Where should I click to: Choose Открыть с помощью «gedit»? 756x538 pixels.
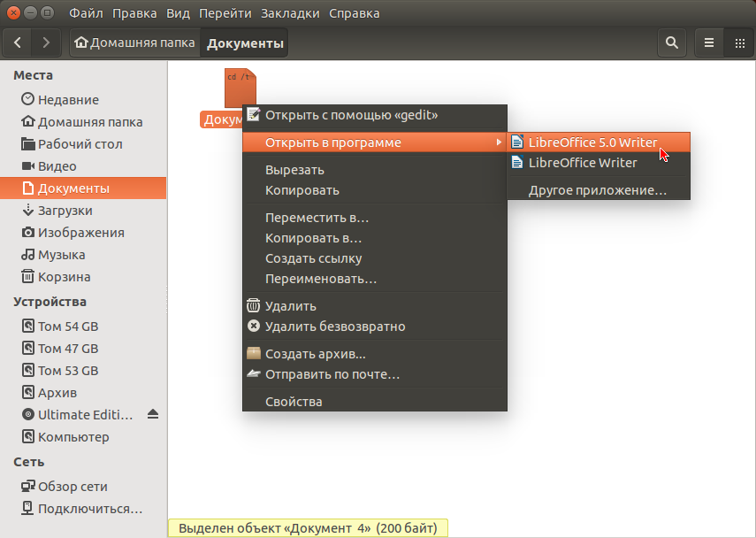tap(375, 115)
